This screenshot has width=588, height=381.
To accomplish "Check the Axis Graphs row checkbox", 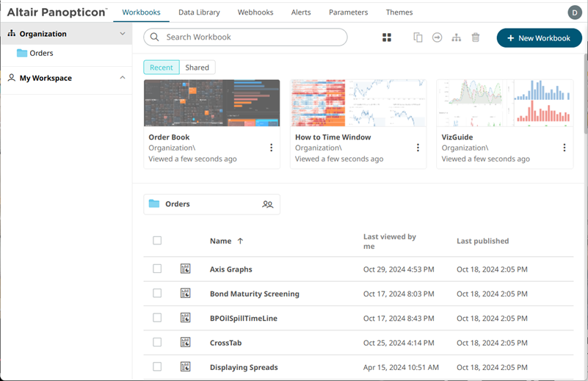I will point(157,269).
